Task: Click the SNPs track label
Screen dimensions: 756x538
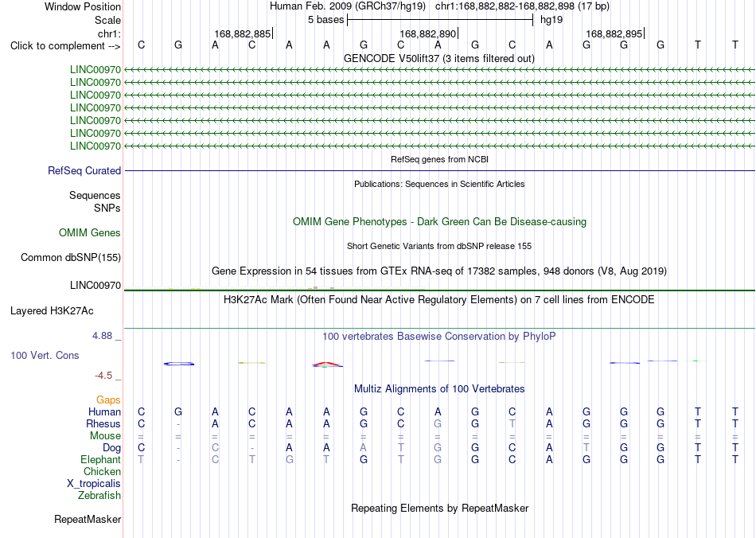Action: click(x=107, y=208)
